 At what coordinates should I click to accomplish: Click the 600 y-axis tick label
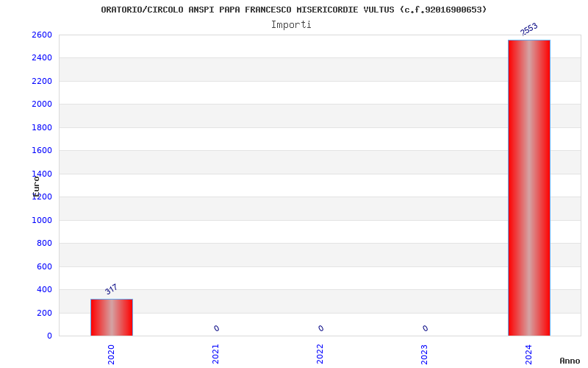coord(44,266)
